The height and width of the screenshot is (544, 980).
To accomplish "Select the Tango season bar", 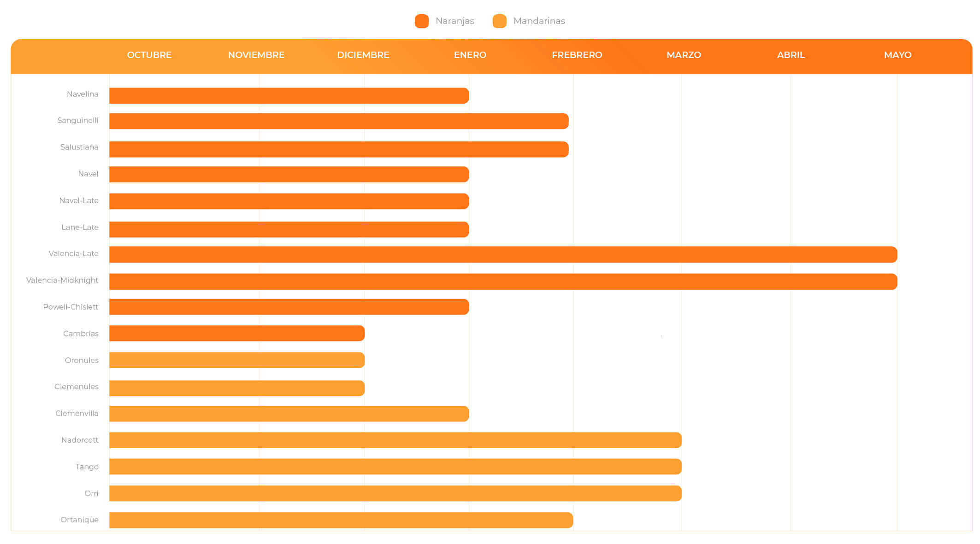I will click(396, 467).
